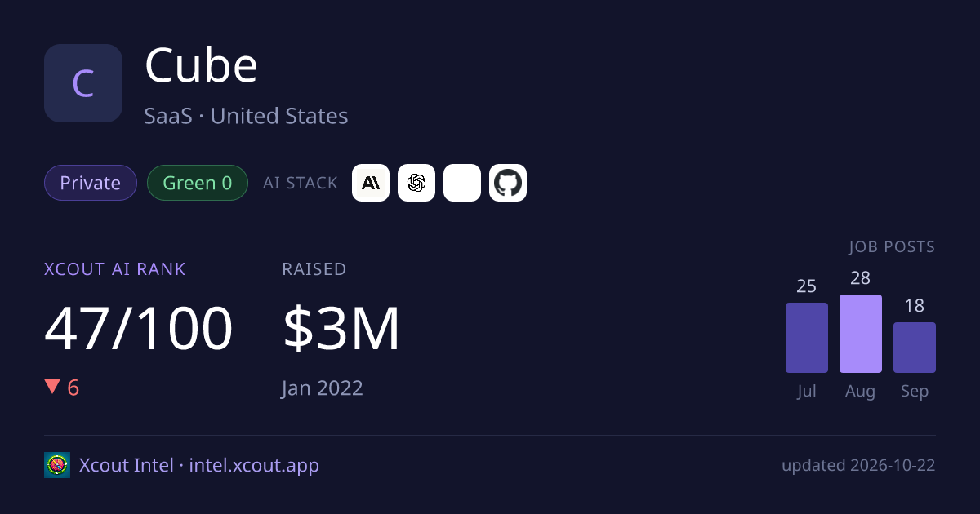Click the updated 2026-10-22 timestamp
The width and height of the screenshot is (980, 514).
858,466
